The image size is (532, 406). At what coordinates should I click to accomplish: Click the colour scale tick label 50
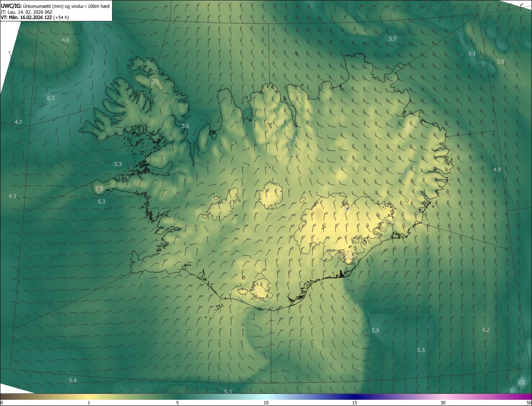[x=529, y=403]
